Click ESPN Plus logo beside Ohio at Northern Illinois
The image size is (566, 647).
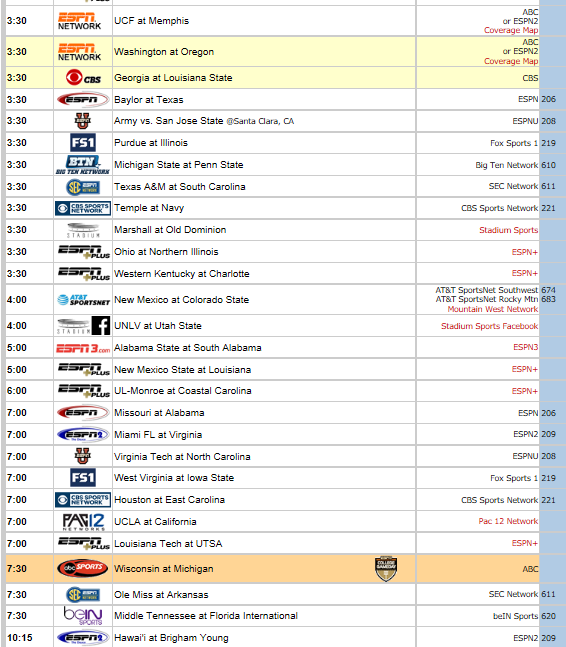point(84,252)
